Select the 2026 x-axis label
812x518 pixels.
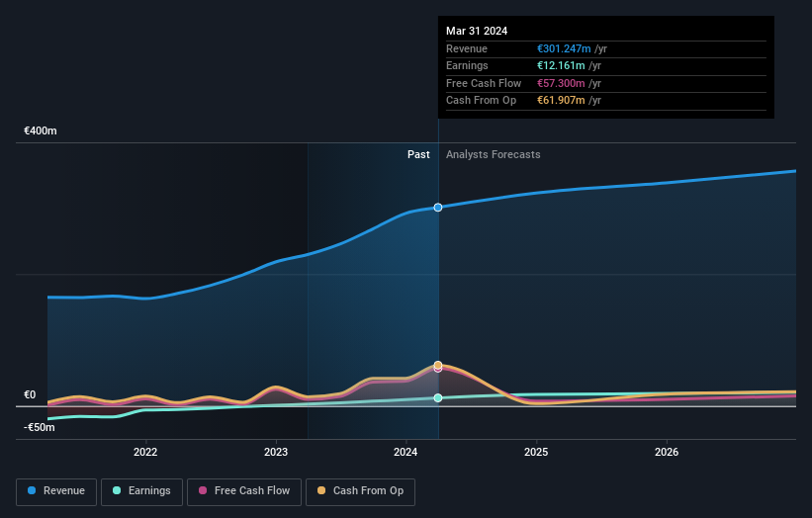667,453
